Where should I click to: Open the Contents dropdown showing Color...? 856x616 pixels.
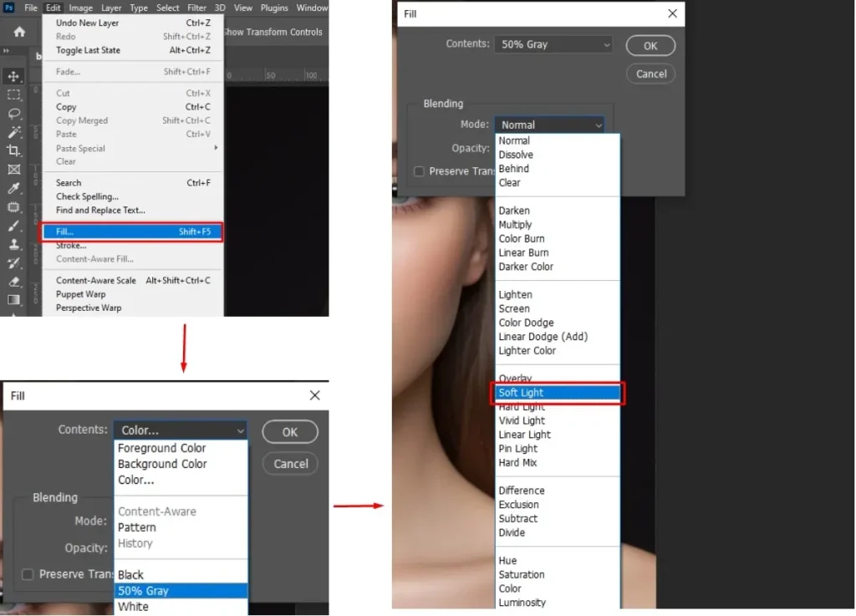pyautogui.click(x=181, y=430)
